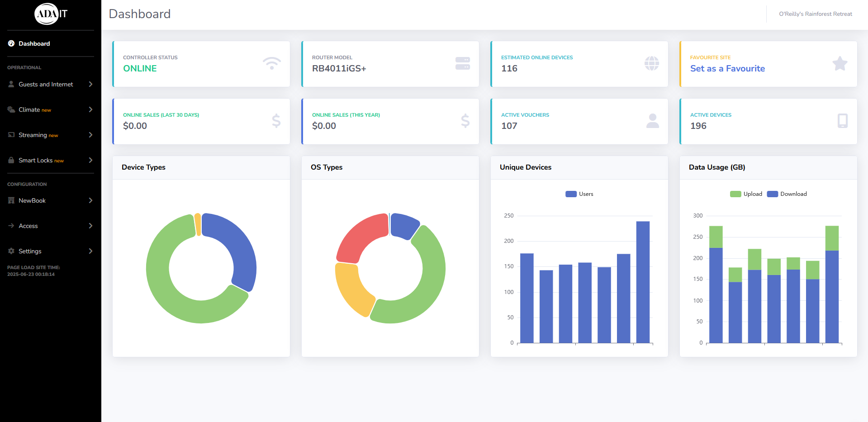Click the Set as a Favourite link
The image size is (868, 422).
[727, 68]
